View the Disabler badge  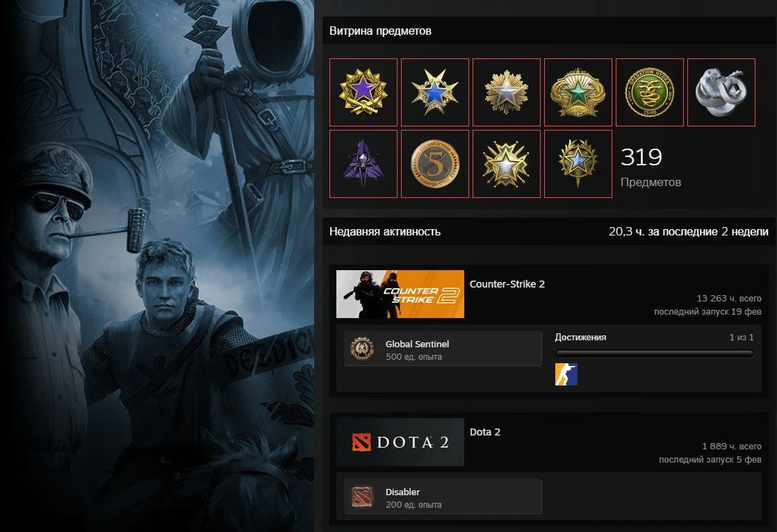click(x=443, y=497)
